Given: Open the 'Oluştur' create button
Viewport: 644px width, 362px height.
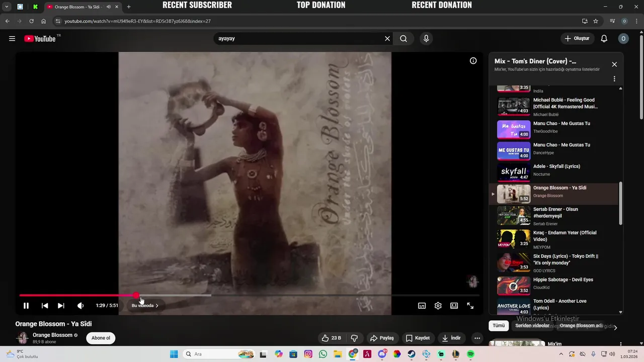Looking at the screenshot, I should [577, 39].
